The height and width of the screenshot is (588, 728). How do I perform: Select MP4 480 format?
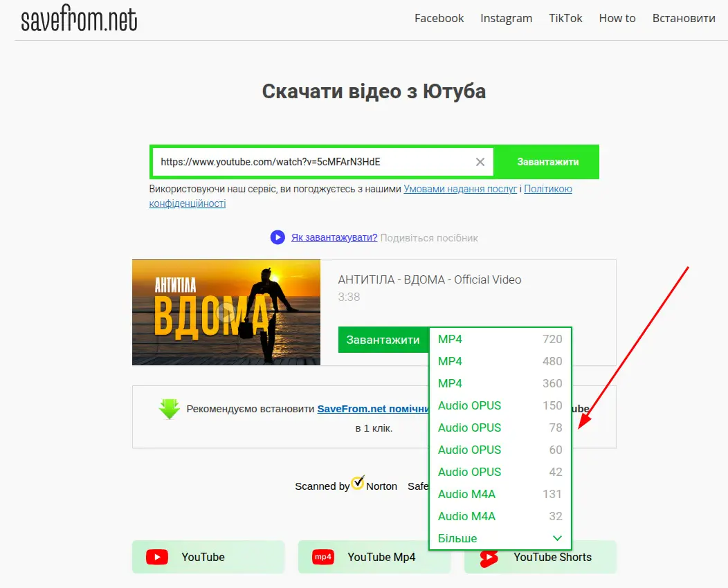tap(500, 362)
